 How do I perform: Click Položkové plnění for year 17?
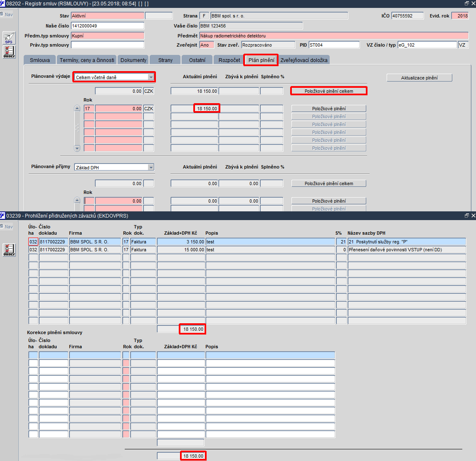click(329, 109)
